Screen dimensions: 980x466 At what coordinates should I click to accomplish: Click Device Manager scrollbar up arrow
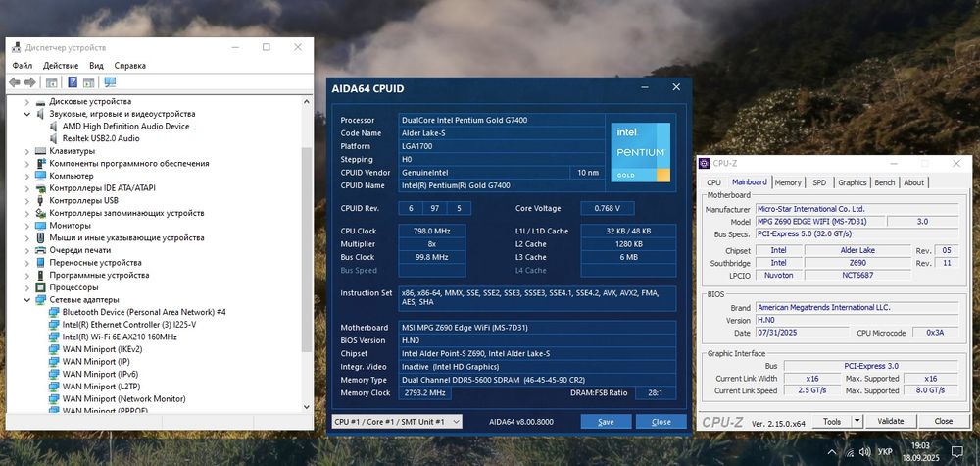click(x=306, y=101)
